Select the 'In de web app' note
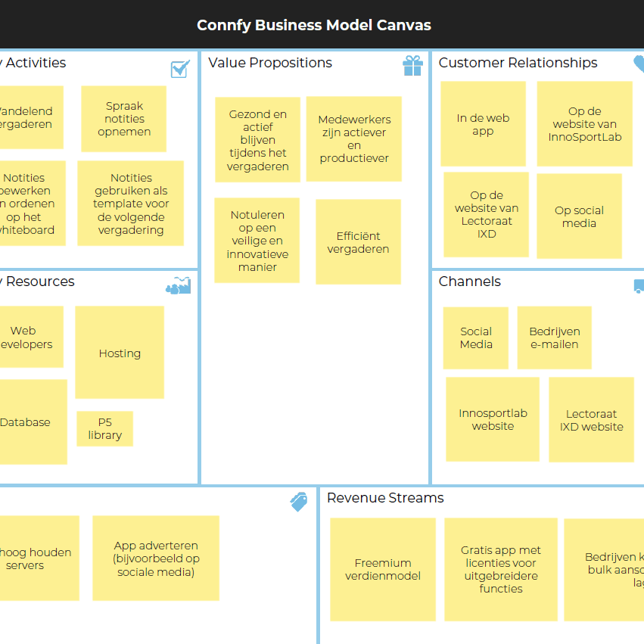The image size is (644, 644). tap(483, 124)
